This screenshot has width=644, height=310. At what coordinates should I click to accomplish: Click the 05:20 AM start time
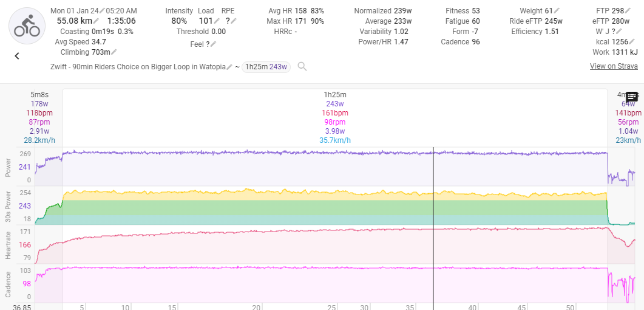[121, 11]
